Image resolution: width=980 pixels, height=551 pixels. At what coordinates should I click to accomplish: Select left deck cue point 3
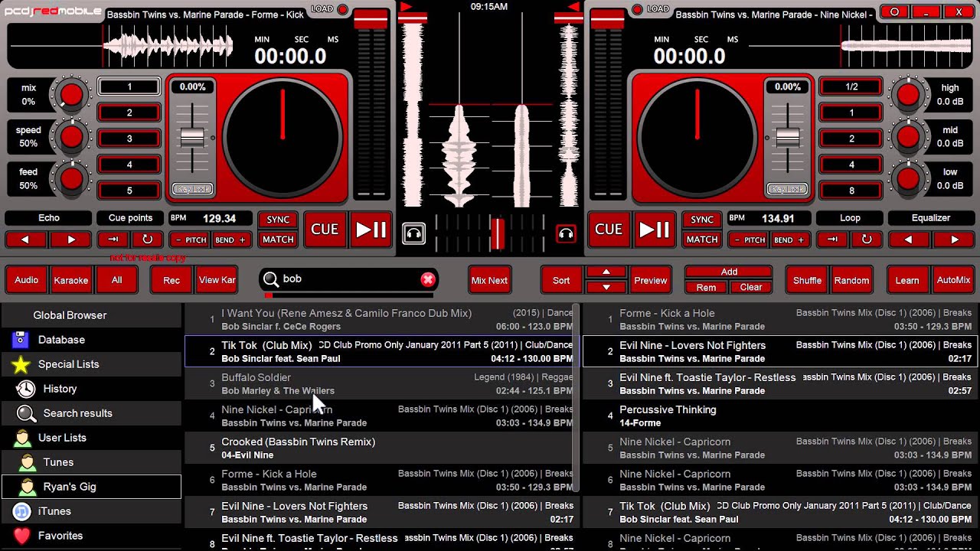129,139
